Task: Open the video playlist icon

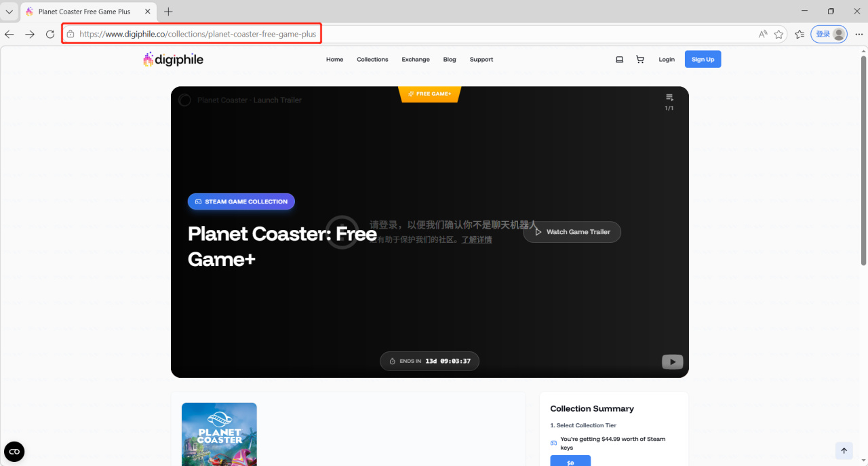Action: coord(669,98)
